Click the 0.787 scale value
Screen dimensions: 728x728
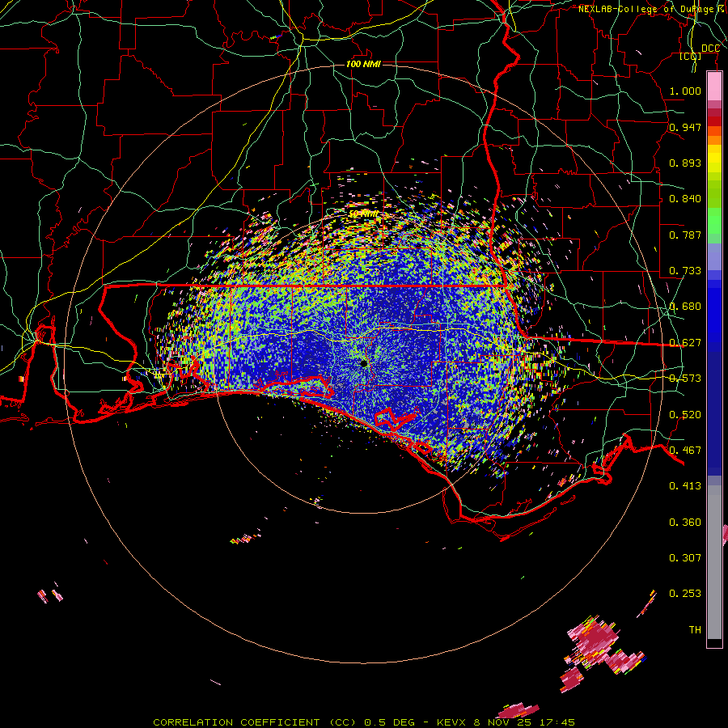(685, 235)
